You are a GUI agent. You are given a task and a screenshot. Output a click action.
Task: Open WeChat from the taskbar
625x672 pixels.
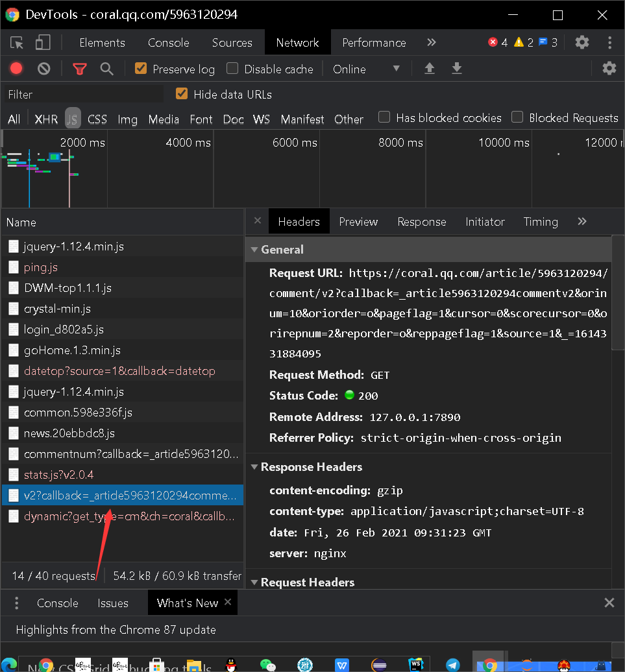click(x=268, y=665)
